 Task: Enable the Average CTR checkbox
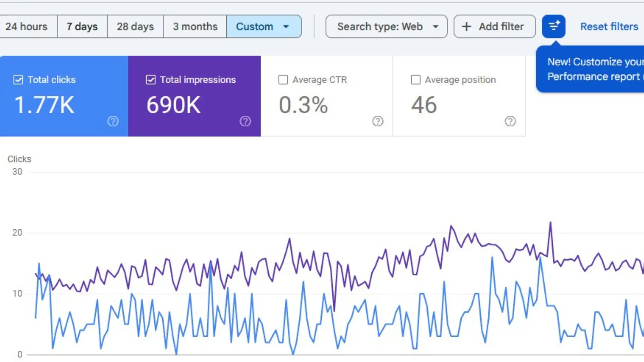coord(283,80)
